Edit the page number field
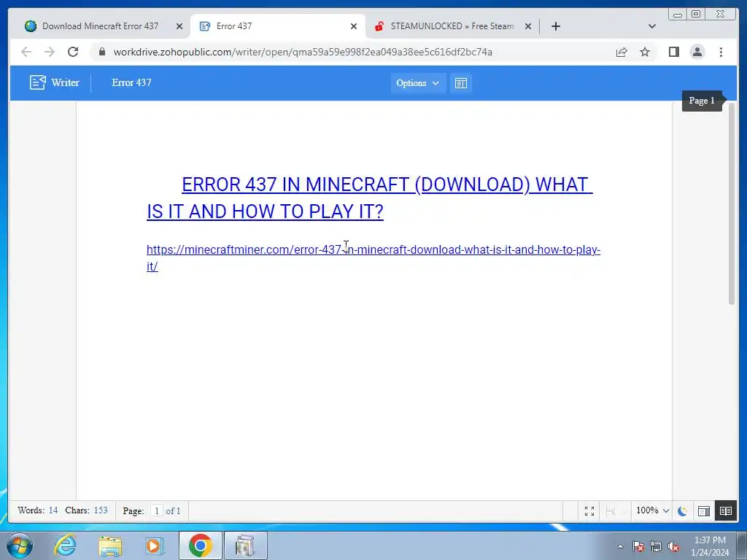 [156, 511]
